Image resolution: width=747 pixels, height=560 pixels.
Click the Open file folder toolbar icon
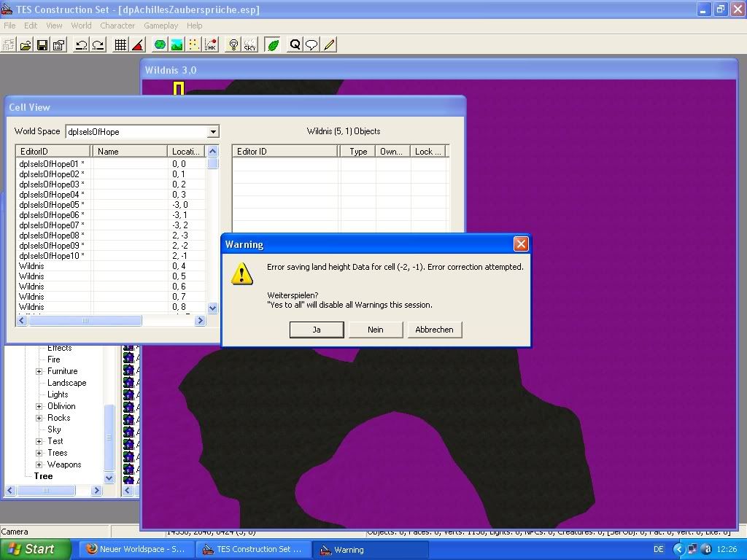pos(26,44)
